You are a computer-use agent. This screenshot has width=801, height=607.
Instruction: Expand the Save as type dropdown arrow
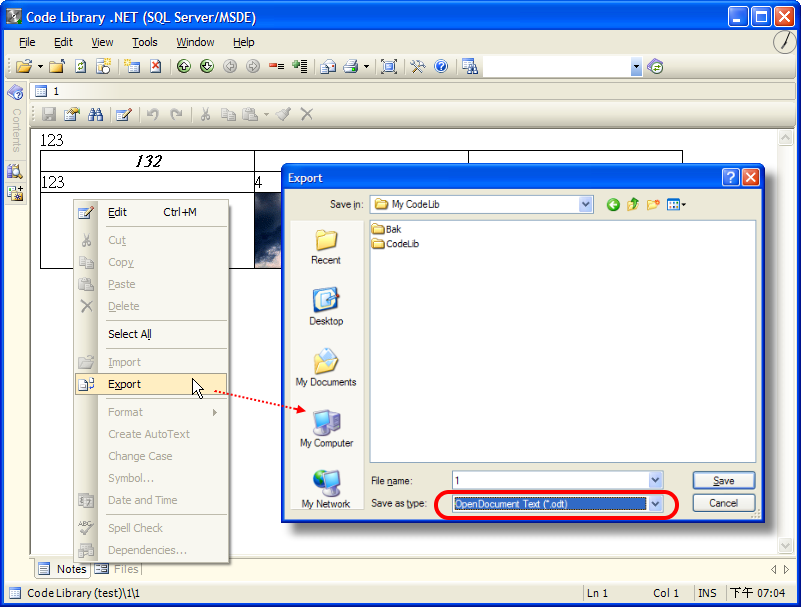(x=655, y=504)
